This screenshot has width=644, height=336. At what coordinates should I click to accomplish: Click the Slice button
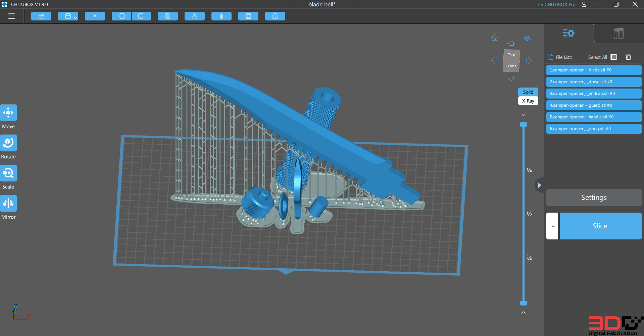[600, 226]
